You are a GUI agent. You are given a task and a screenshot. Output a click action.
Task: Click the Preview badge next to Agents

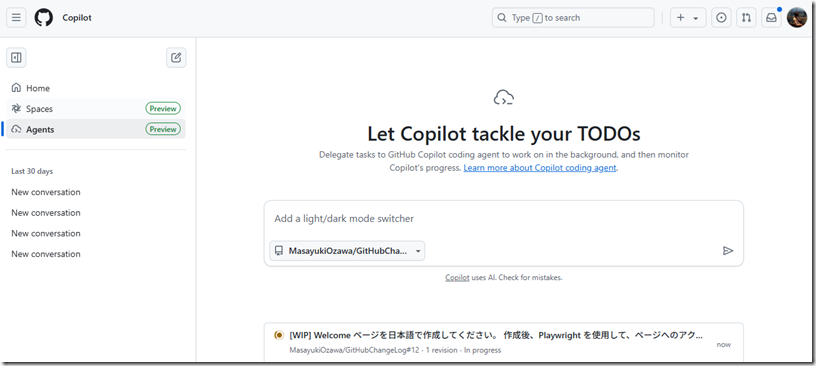163,129
